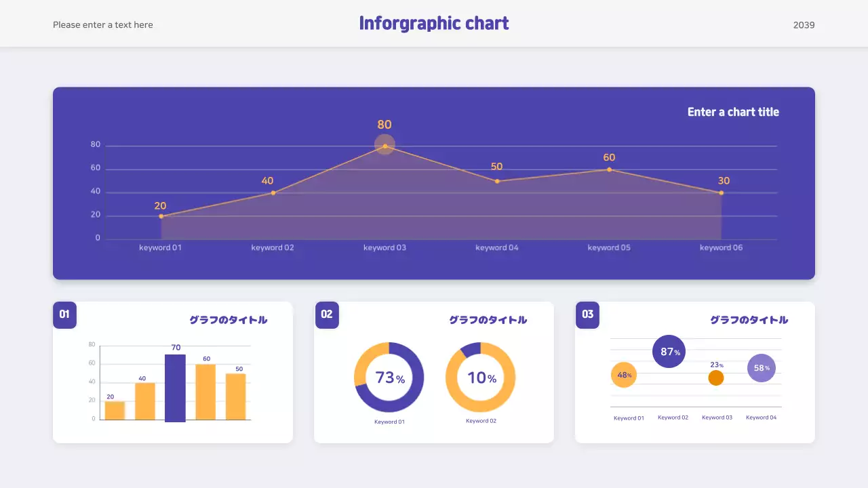
Task: Click the purple 02 number badge
Action: coord(327,314)
